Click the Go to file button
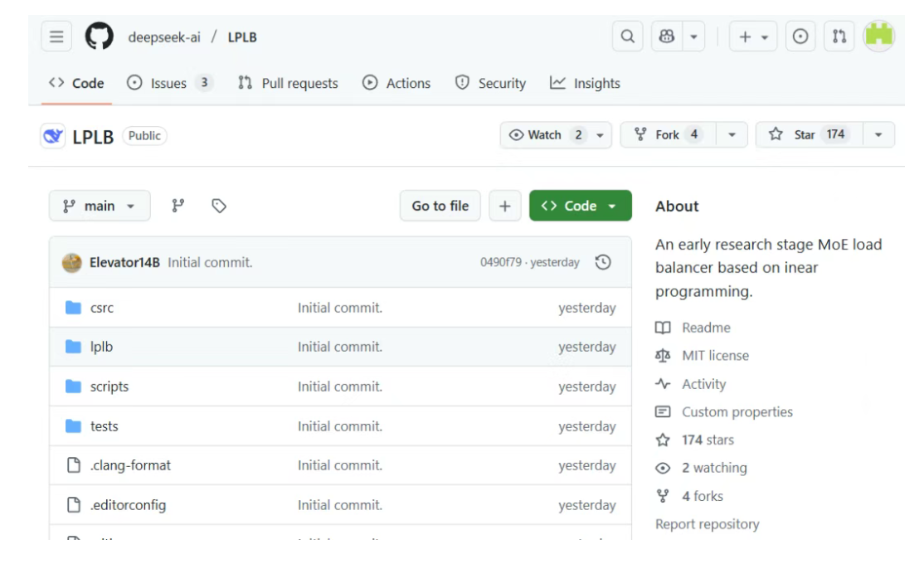The image size is (924, 564). tap(440, 206)
